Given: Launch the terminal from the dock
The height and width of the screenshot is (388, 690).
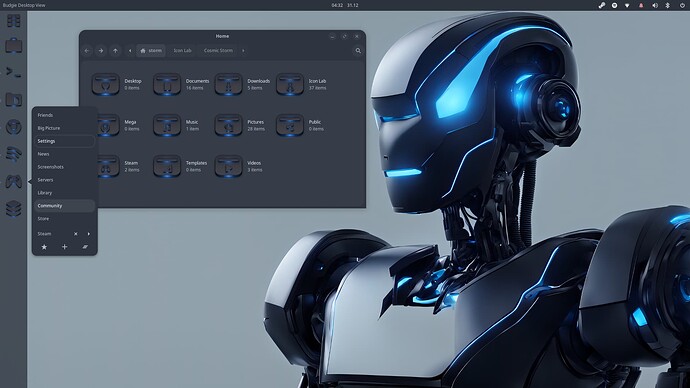Looking at the screenshot, I should pyautogui.click(x=14, y=72).
